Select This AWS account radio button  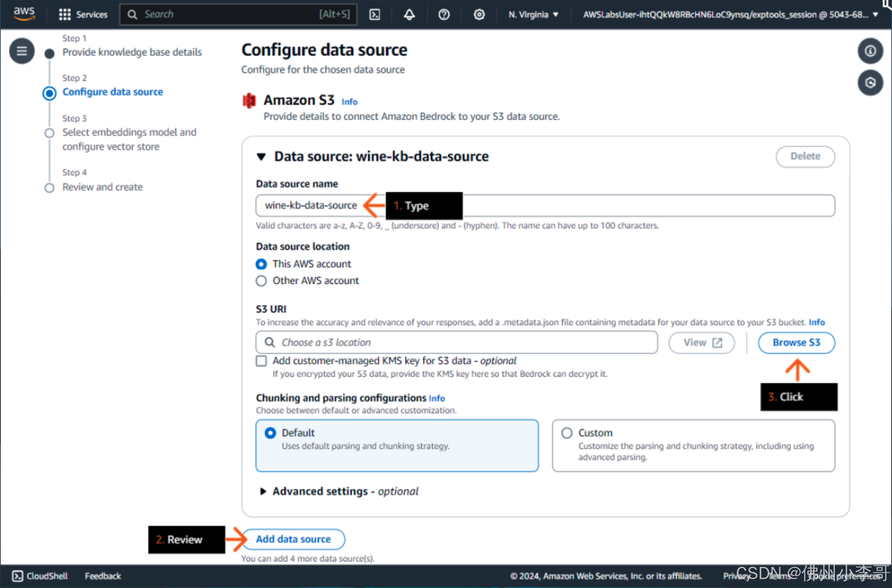pyautogui.click(x=261, y=264)
